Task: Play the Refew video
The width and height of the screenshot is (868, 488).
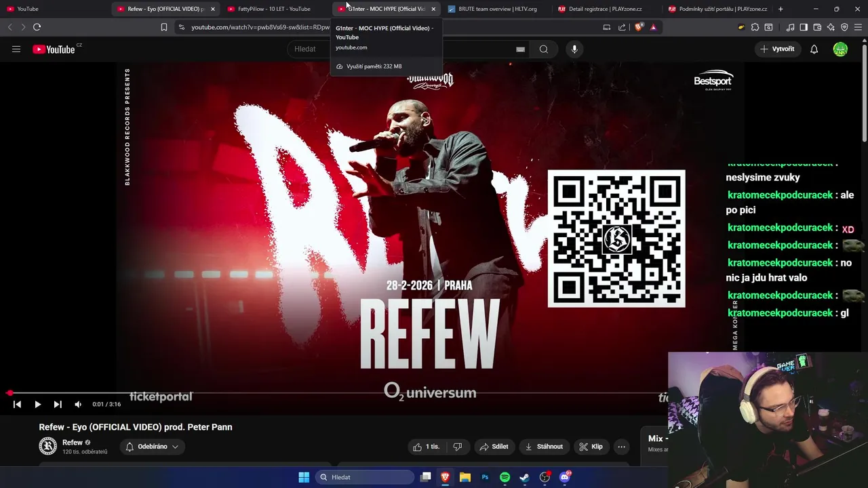Action: (x=37, y=404)
